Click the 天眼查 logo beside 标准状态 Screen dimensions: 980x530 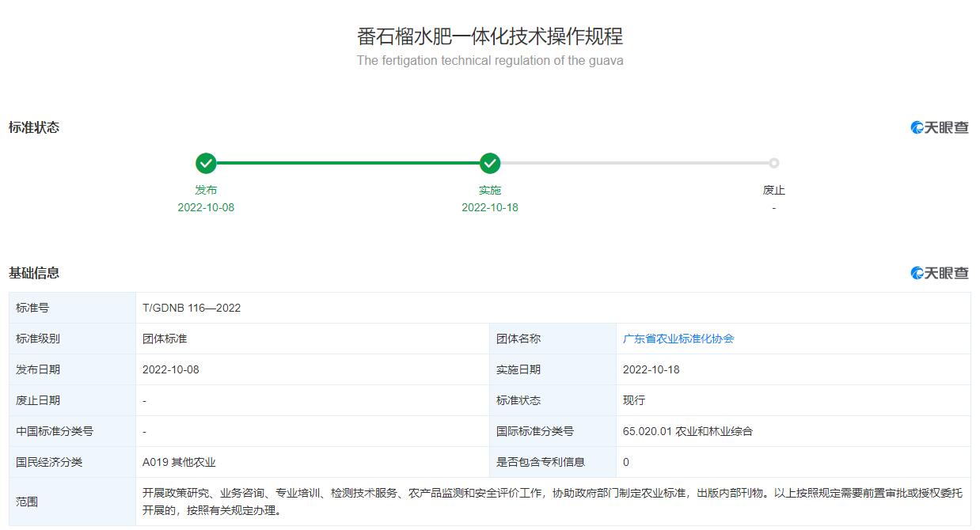[940, 127]
